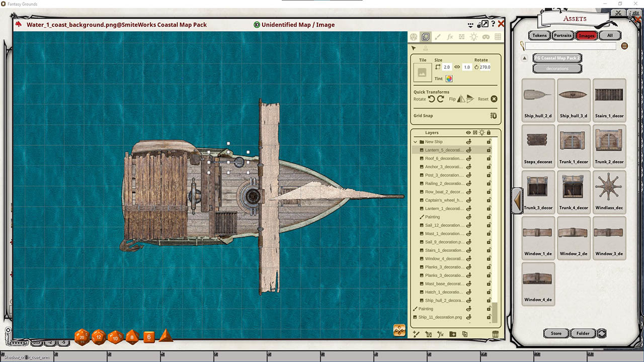Switch to the Tokens assets tab
Screen dimensions: 644x362
coord(539,36)
